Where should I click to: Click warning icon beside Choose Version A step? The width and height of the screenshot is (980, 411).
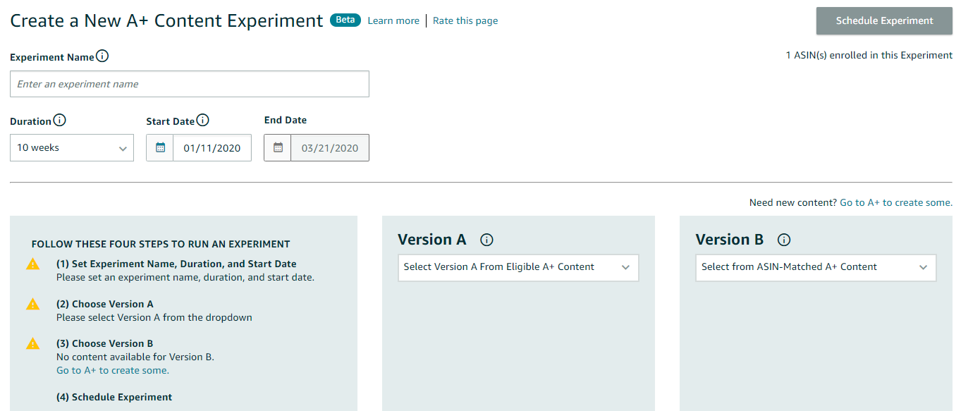pos(32,304)
